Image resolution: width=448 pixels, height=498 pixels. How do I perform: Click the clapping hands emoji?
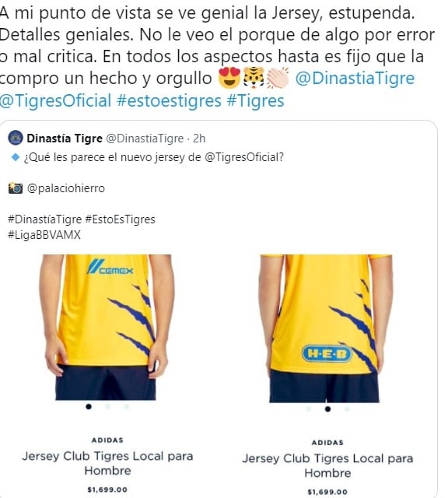click(x=278, y=78)
